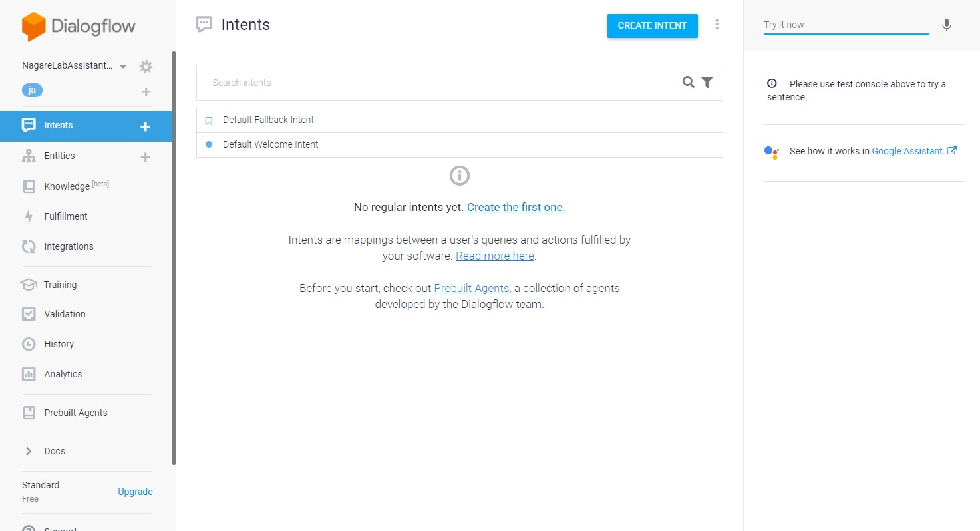Click the Validation checkmark icon
Viewport: 980px width, 531px height.
click(29, 314)
